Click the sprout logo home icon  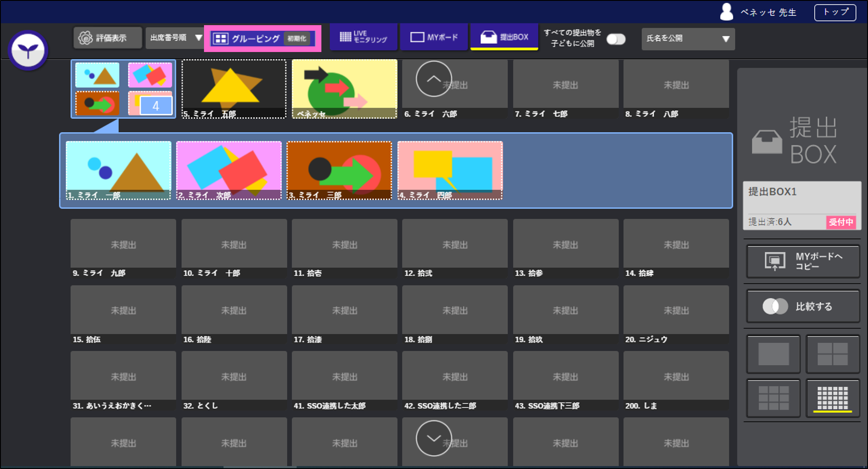point(28,51)
